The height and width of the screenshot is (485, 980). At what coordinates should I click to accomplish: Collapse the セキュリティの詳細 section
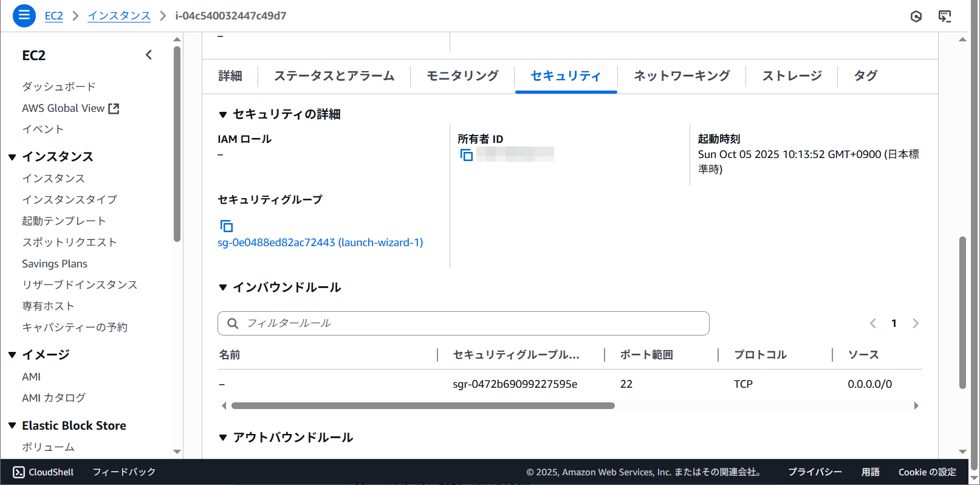pyautogui.click(x=223, y=114)
